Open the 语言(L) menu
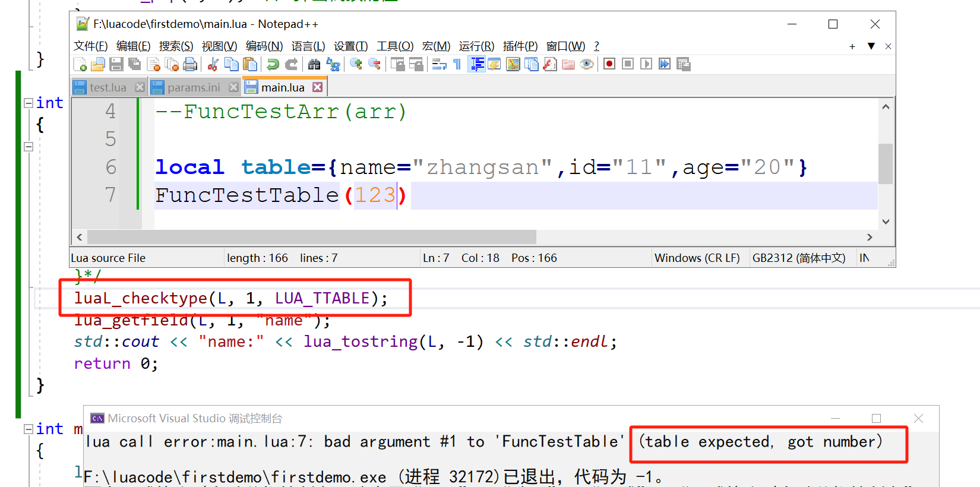980x487 pixels. (308, 46)
